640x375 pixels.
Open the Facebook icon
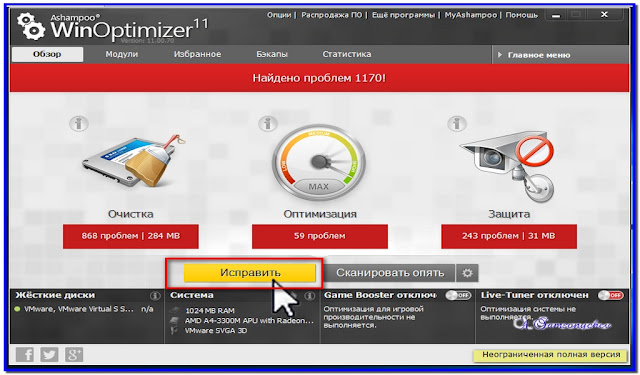pos(24,354)
